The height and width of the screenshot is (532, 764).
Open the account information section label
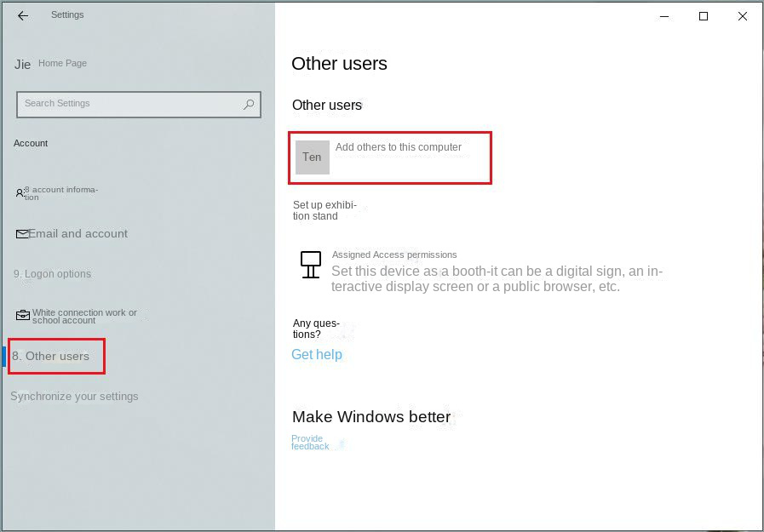tap(61, 193)
